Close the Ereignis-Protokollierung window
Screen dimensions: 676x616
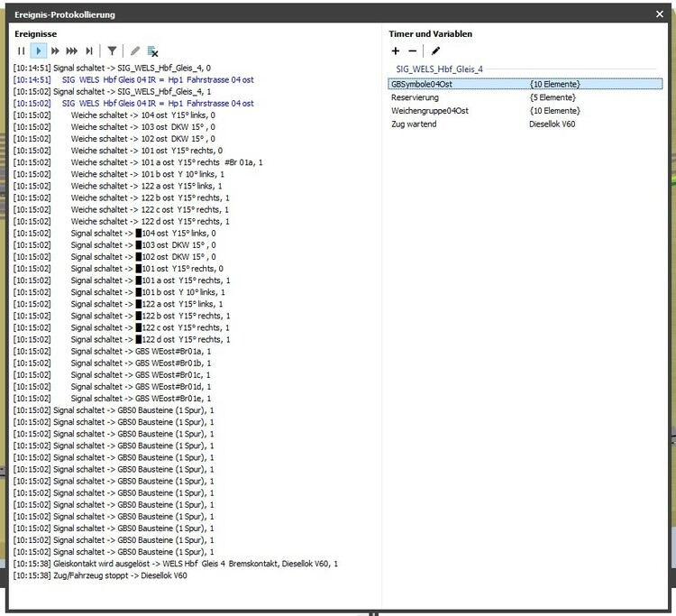pos(660,14)
